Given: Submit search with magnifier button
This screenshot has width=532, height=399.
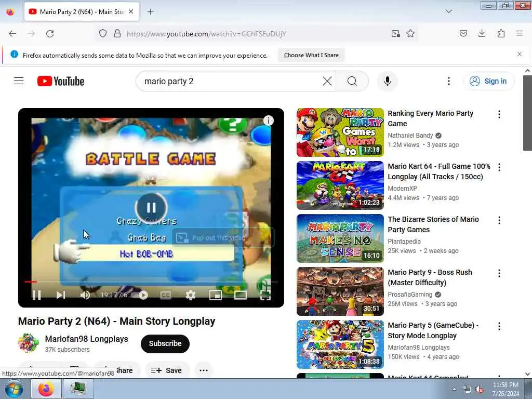Looking at the screenshot, I should (352, 81).
